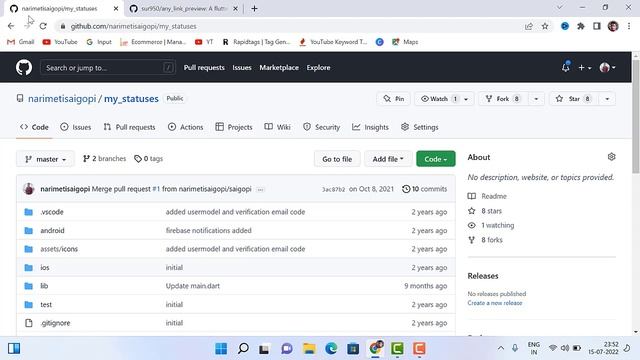Open the android folder
Screen dimensions: 640x360
pyautogui.click(x=52, y=231)
